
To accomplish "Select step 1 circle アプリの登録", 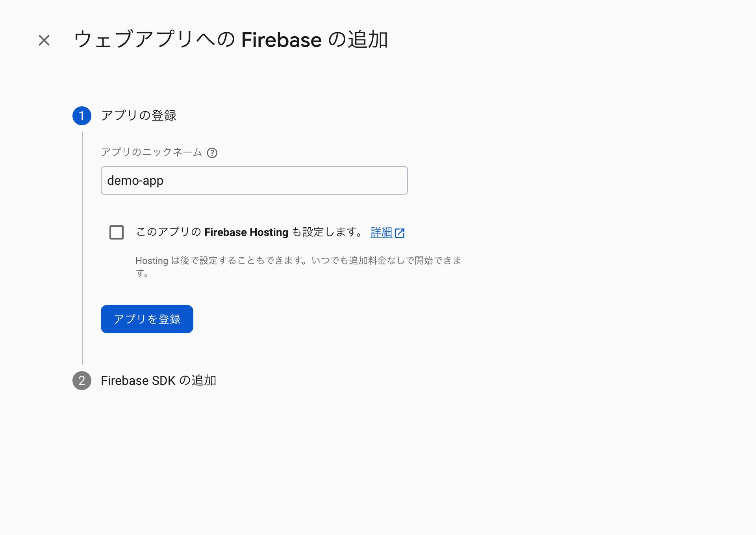I will (x=82, y=116).
